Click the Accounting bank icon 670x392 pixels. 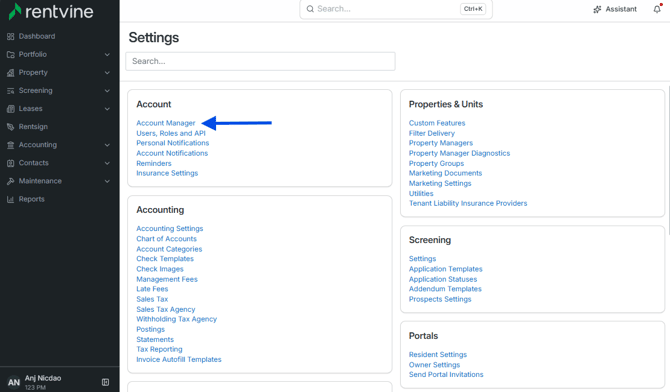pos(11,145)
